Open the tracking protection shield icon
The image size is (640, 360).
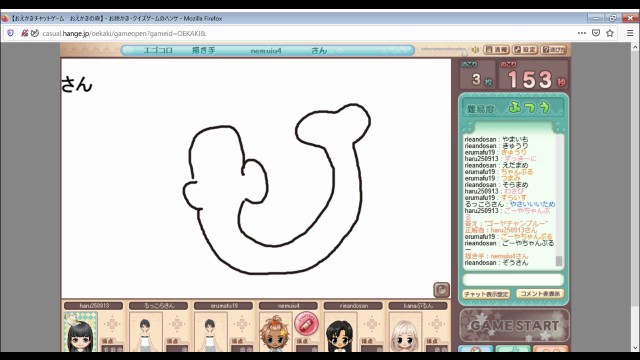11,33
